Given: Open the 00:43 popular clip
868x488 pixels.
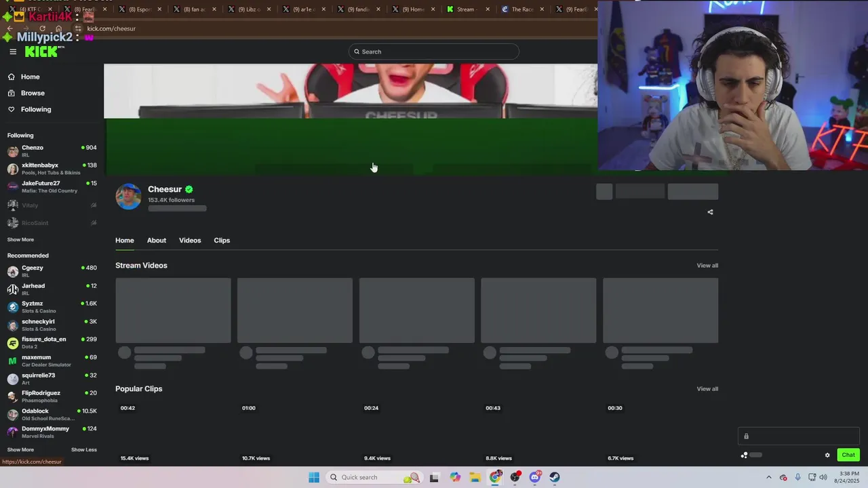Looking at the screenshot, I should click(x=538, y=433).
